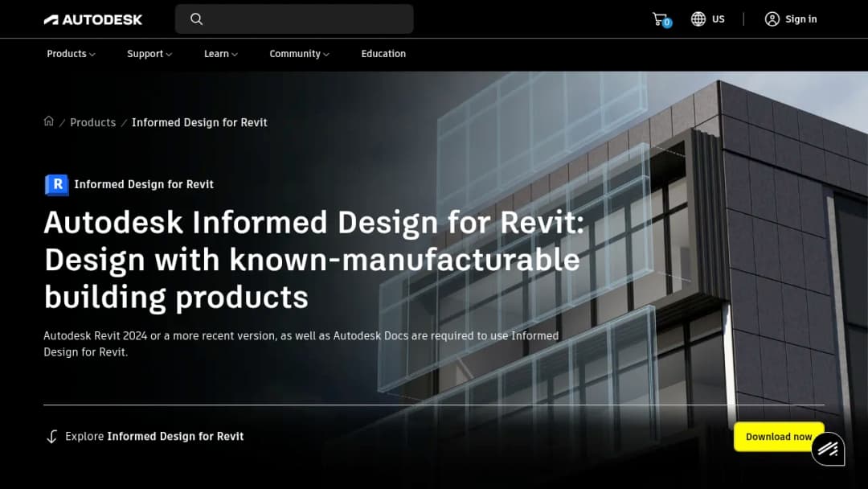Viewport: 868px width, 489px height.
Task: Open Products breadcrumb link
Action: [92, 122]
